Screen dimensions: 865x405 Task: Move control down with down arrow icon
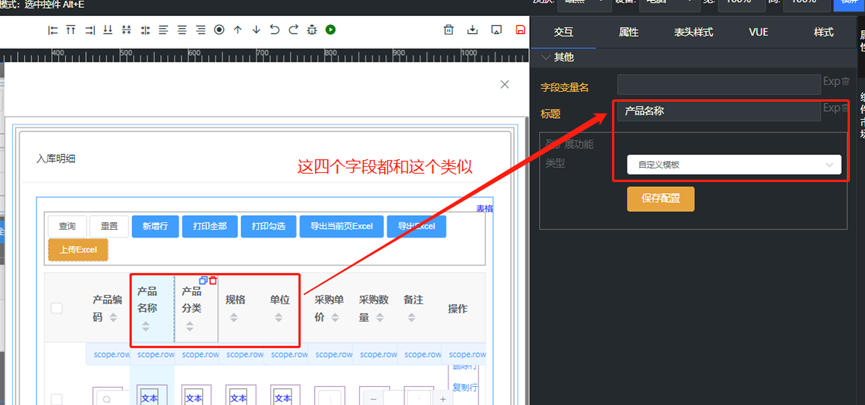256,30
